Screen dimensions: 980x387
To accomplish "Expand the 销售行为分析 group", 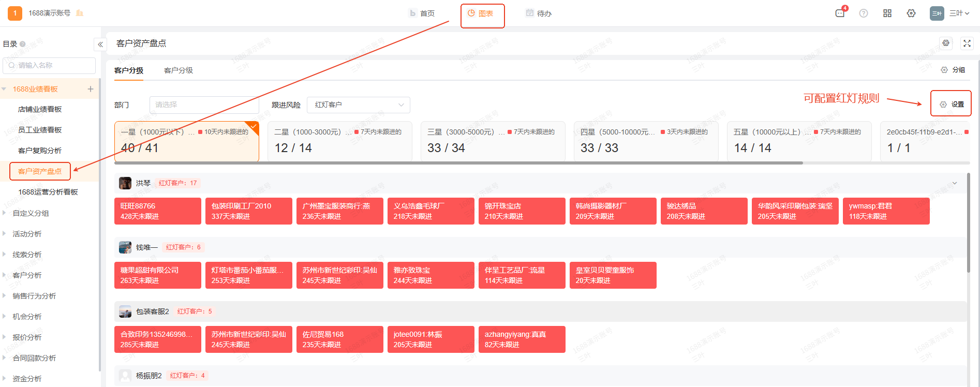I will (4, 295).
